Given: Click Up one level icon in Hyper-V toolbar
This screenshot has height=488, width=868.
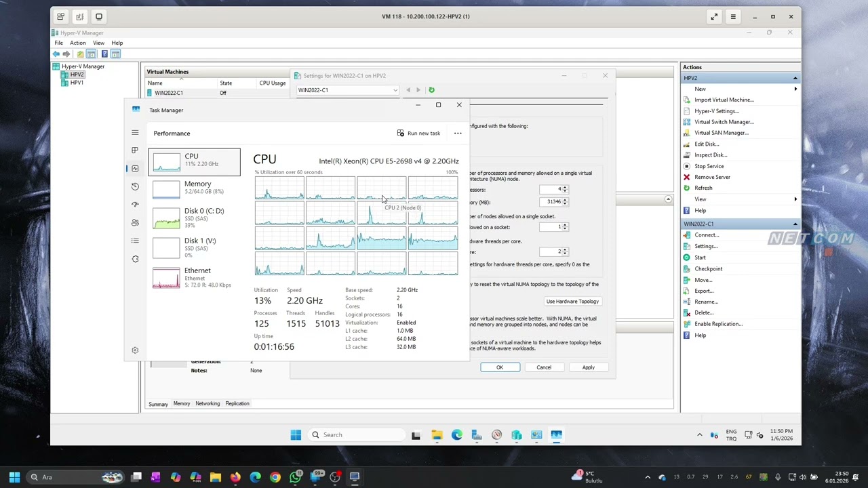Looking at the screenshot, I should tap(81, 54).
